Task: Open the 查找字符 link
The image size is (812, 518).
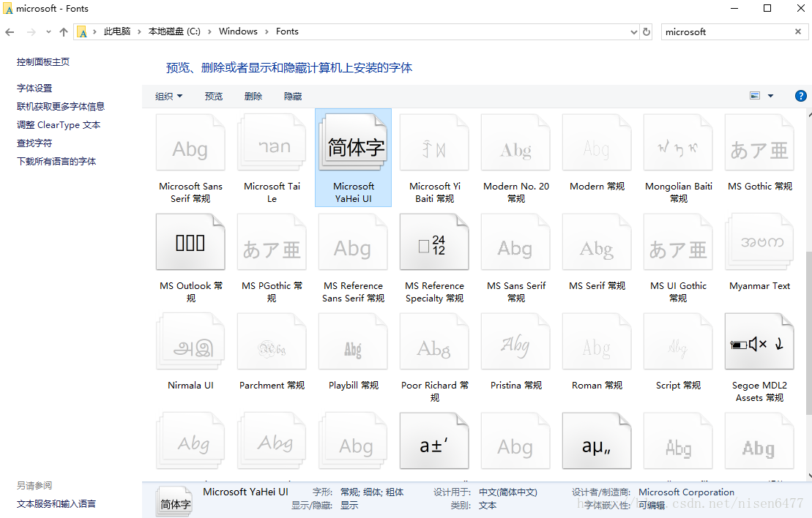Action: (34, 143)
